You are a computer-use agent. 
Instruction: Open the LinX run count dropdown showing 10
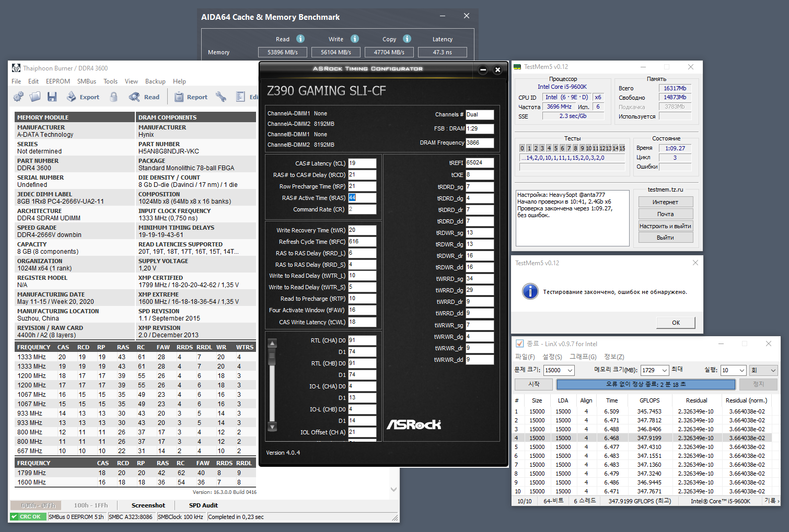(x=741, y=370)
